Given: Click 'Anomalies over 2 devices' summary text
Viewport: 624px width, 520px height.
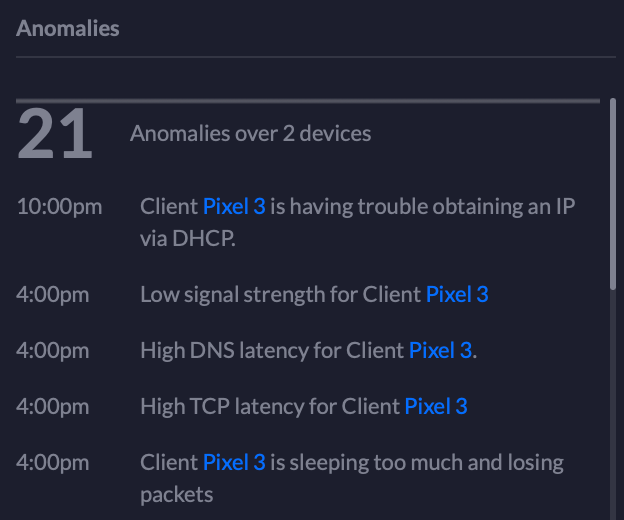Looking at the screenshot, I should (x=250, y=133).
